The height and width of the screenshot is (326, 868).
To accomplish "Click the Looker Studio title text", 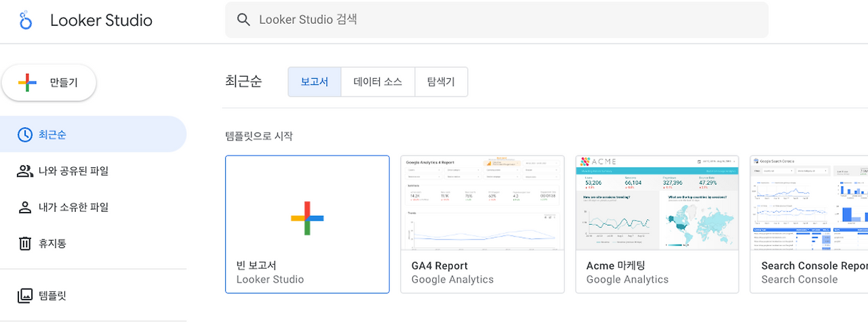I will 101,20.
